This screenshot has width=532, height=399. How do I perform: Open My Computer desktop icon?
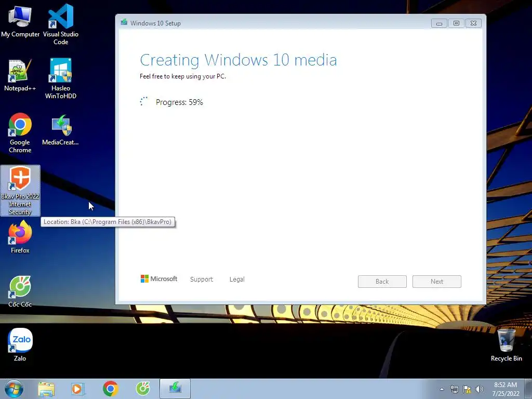point(20,21)
